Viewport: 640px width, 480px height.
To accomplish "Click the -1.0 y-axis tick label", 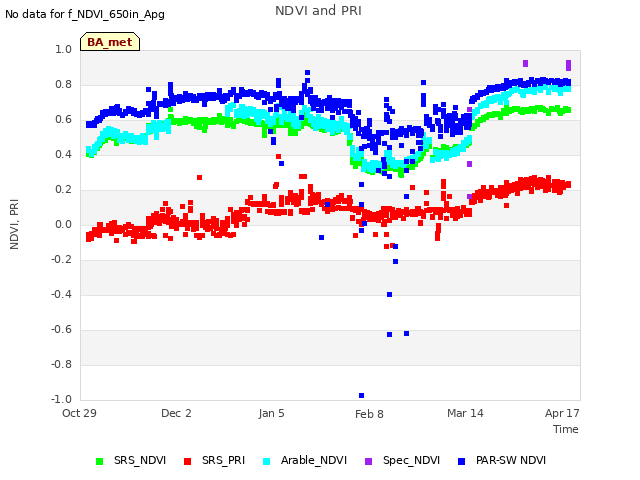I will (61, 399).
